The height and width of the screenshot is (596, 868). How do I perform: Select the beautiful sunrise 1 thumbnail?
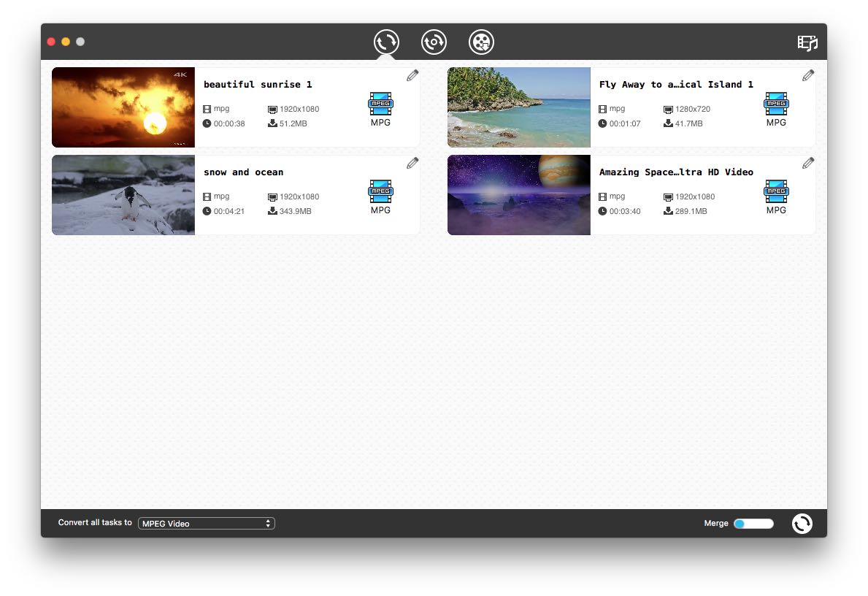(x=123, y=107)
